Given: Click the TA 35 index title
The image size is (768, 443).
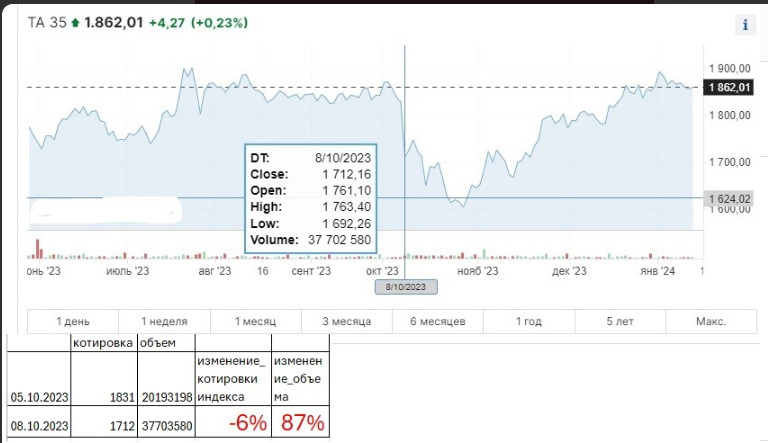Looking at the screenshot, I should [x=46, y=24].
